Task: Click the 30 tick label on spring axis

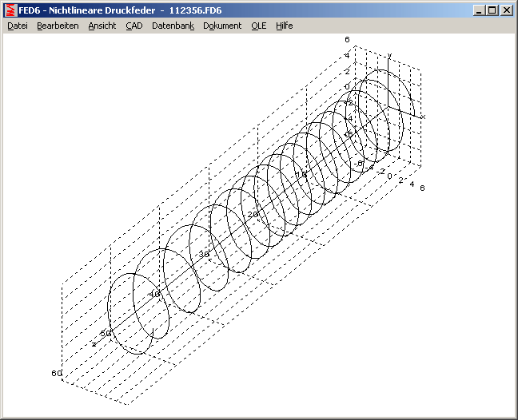Action: [x=204, y=254]
